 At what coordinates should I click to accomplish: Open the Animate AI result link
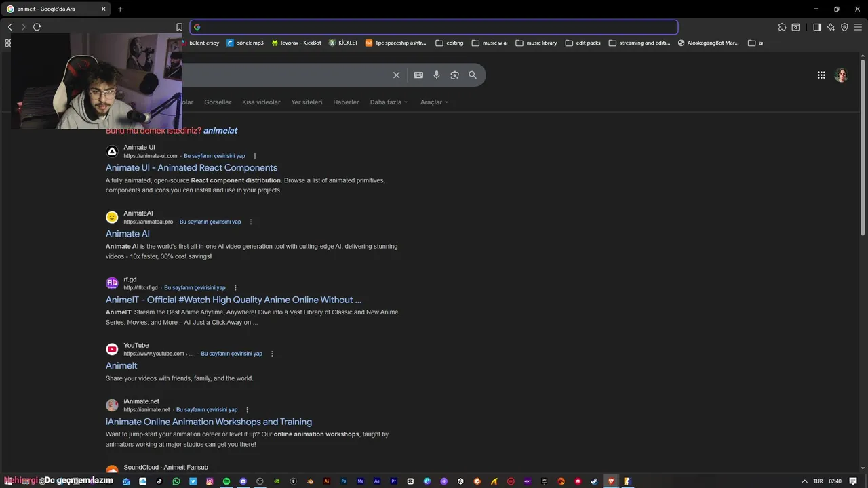click(127, 234)
